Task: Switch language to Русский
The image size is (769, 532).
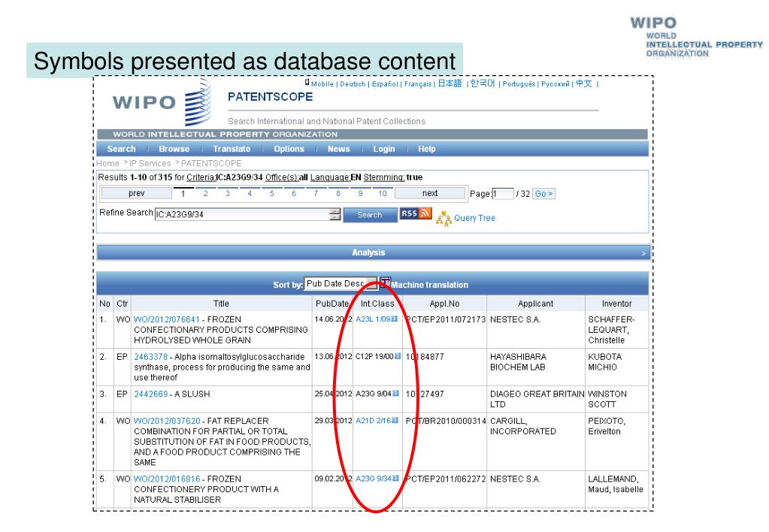Action: click(556, 84)
